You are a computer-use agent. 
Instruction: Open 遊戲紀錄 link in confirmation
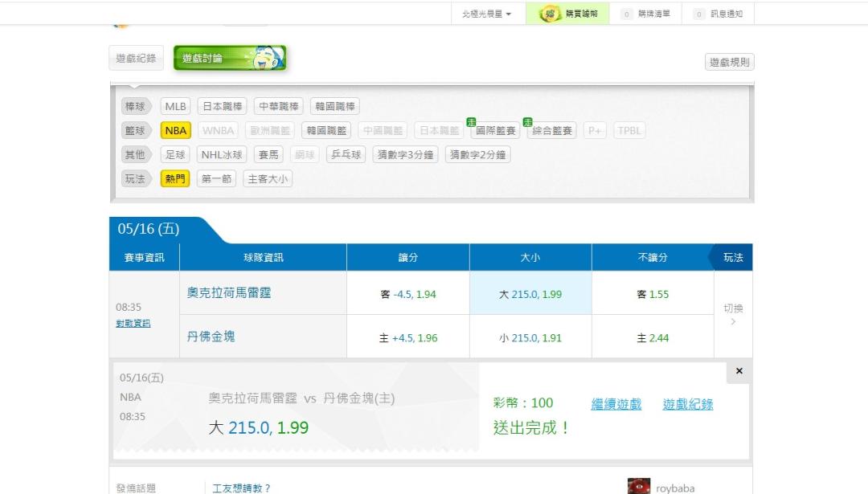687,404
